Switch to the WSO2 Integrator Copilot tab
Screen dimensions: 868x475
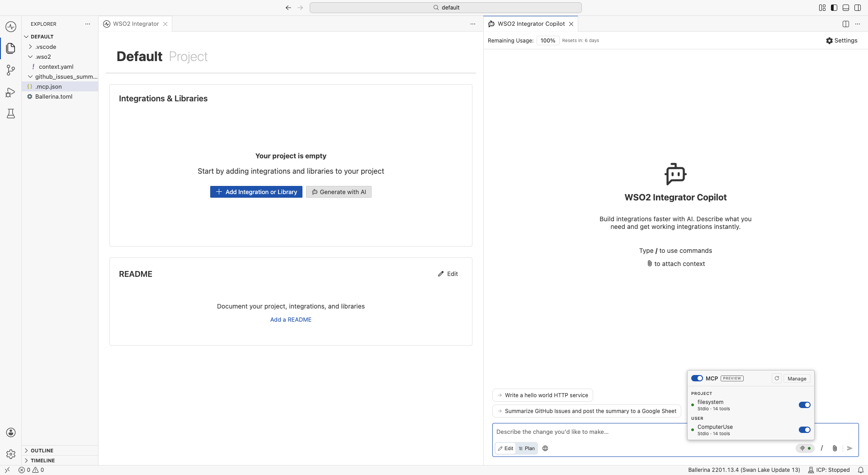pyautogui.click(x=531, y=24)
